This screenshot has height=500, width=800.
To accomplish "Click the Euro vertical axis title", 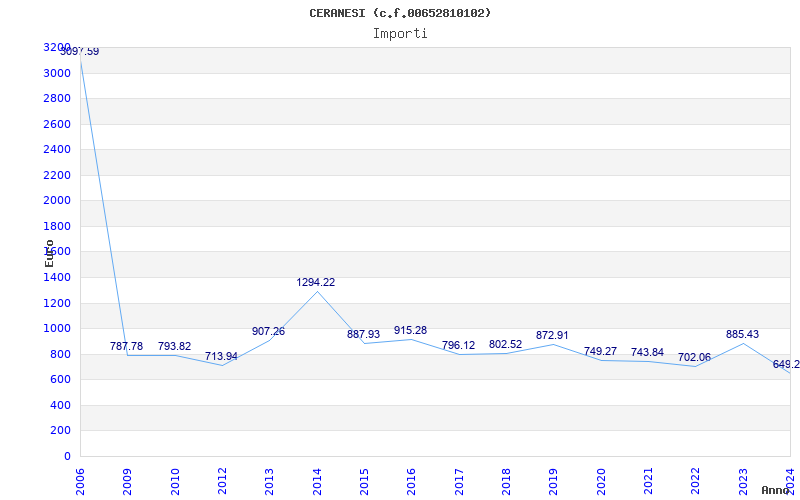I will (49, 253).
